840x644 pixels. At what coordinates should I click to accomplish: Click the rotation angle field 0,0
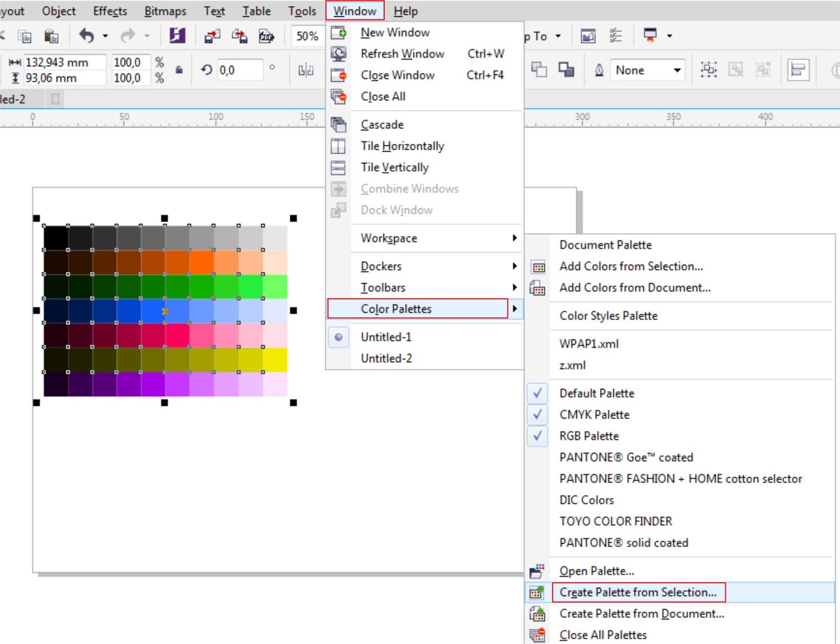point(240,70)
